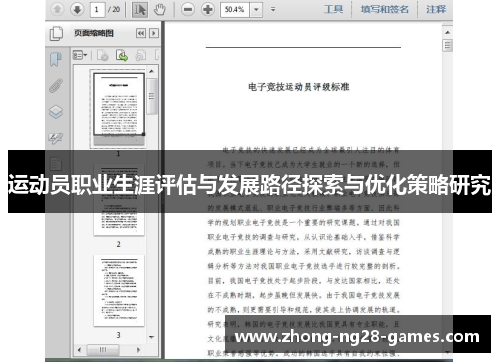Collapse the navigation pane with double arrow
Viewport: 500px width, 362px height.
pyautogui.click(x=141, y=33)
